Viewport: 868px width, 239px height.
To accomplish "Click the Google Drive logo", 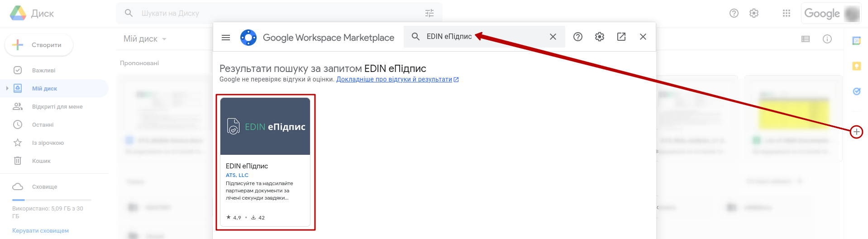I will click(18, 13).
